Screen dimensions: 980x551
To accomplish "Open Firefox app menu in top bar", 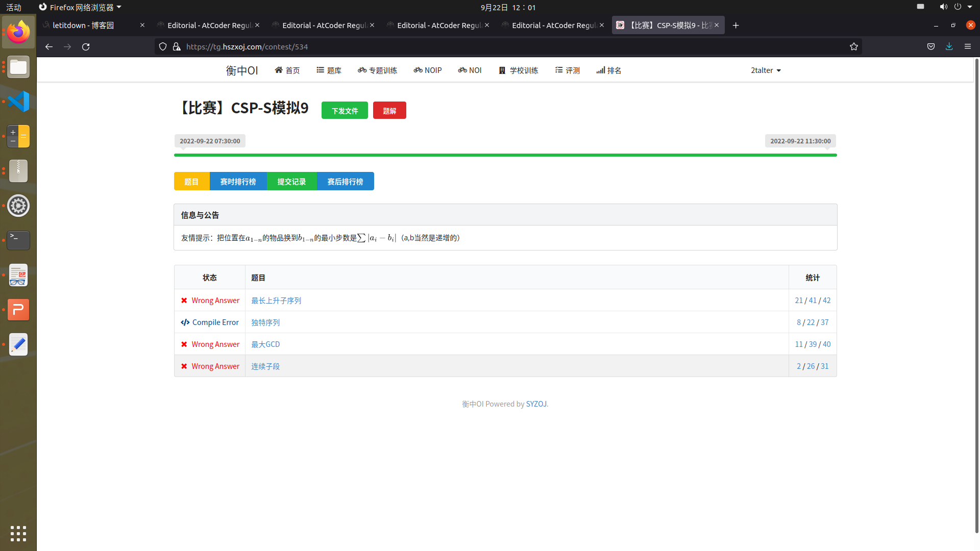I will click(80, 7).
